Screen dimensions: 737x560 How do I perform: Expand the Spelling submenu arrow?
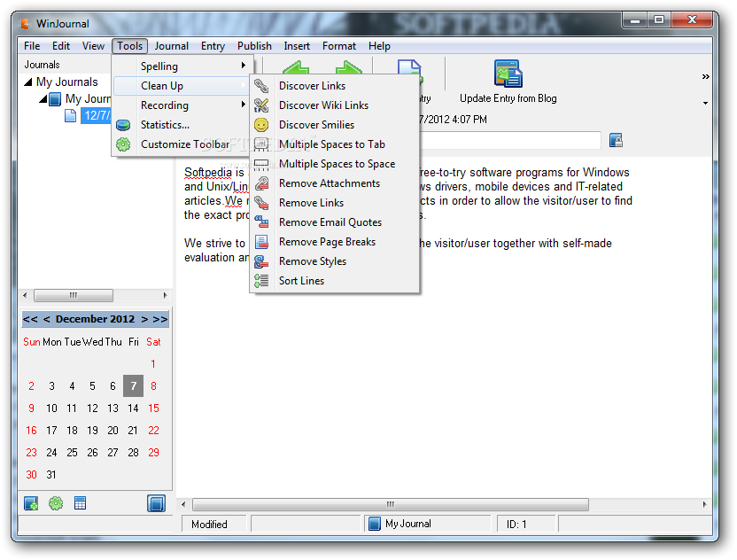(x=243, y=66)
